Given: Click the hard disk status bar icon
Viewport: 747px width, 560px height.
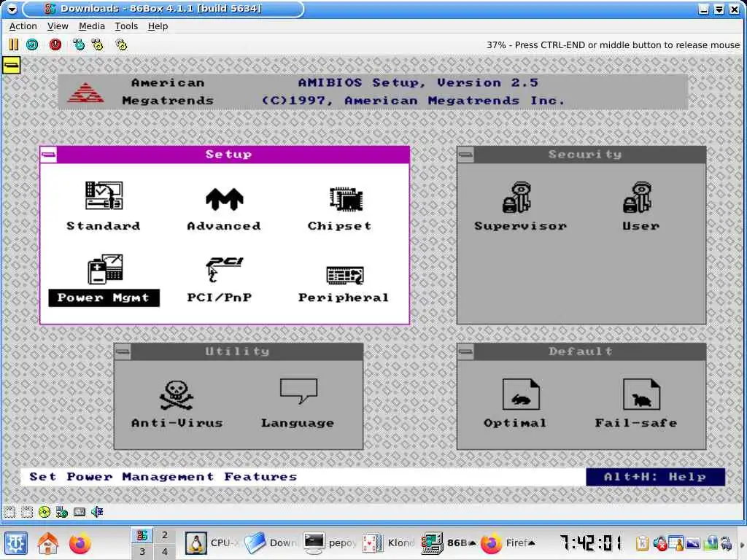Looking at the screenshot, I should click(x=80, y=512).
